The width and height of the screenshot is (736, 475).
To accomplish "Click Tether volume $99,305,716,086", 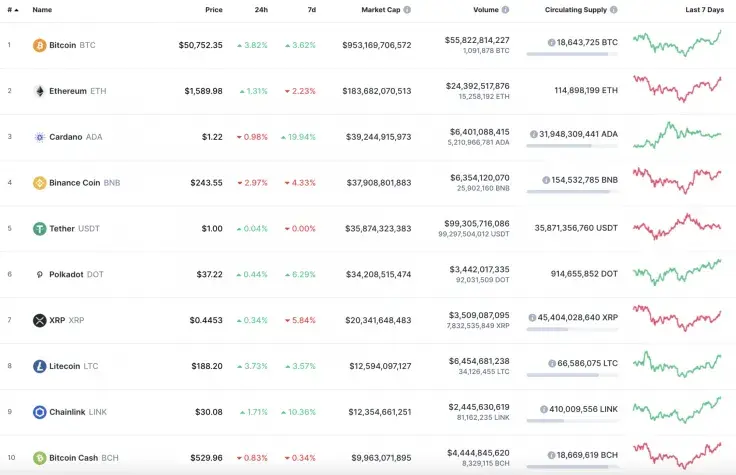I will (x=477, y=224).
